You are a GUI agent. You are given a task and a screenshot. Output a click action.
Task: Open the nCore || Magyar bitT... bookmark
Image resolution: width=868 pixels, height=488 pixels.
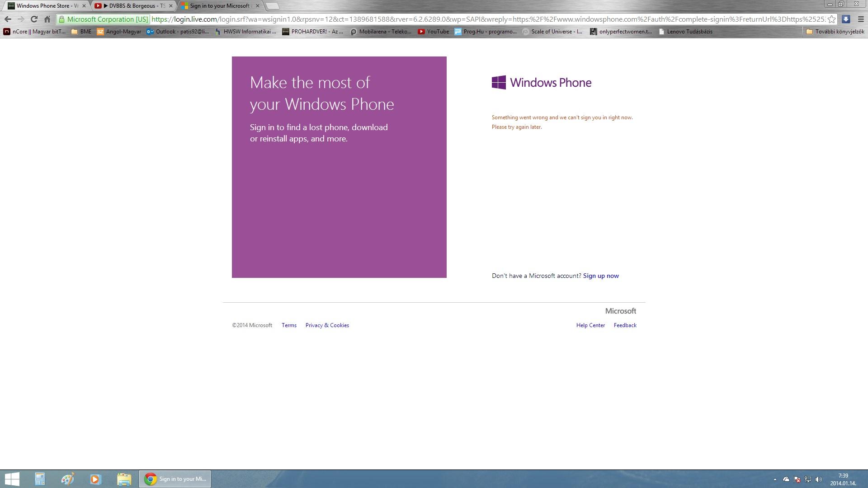coord(34,32)
